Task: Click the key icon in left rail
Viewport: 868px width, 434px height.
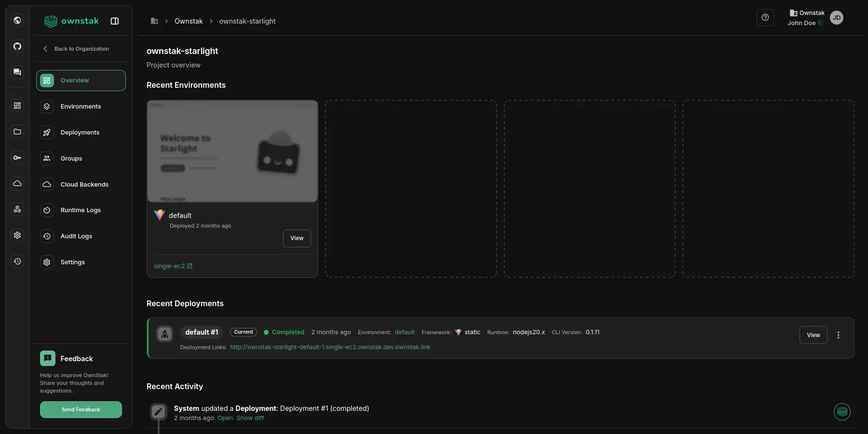Action: pos(17,158)
